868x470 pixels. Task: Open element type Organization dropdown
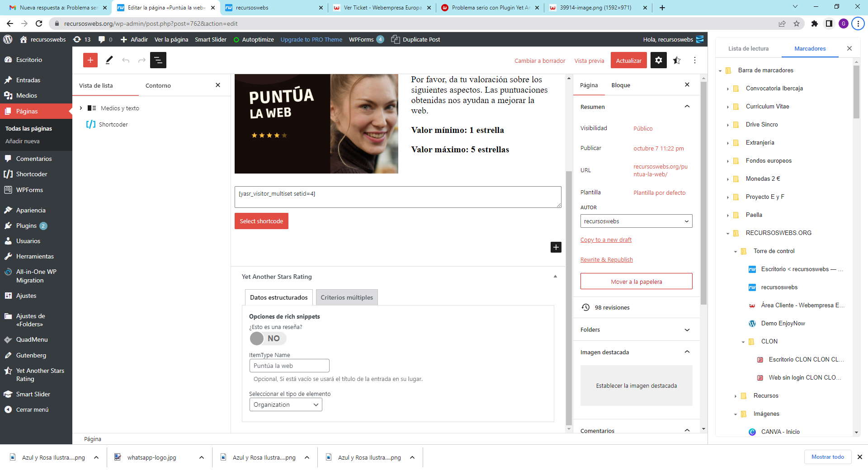pyautogui.click(x=286, y=404)
